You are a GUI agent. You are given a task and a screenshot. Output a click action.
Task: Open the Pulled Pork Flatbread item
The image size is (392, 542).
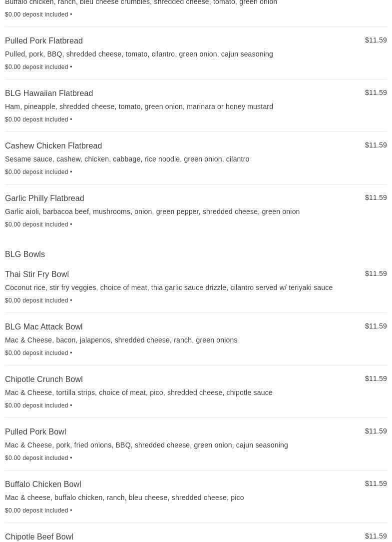pos(196,53)
